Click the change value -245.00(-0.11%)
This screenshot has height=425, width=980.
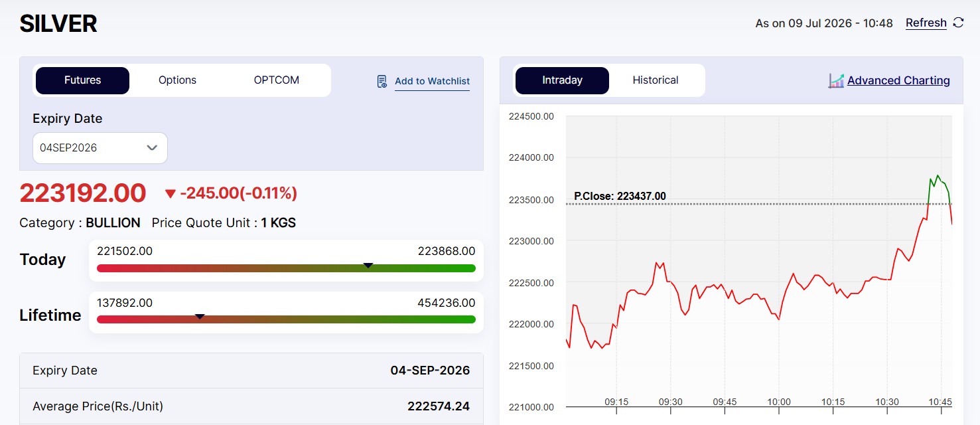tap(238, 193)
